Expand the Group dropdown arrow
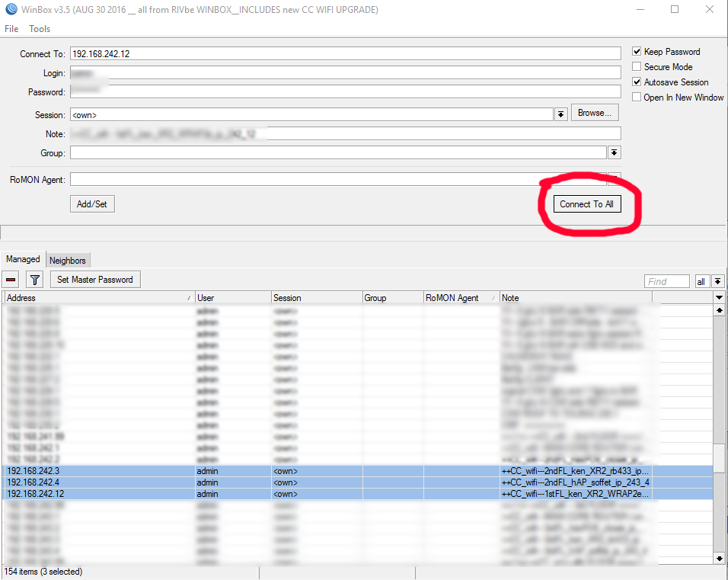Image resolution: width=728 pixels, height=580 pixels. [615, 152]
